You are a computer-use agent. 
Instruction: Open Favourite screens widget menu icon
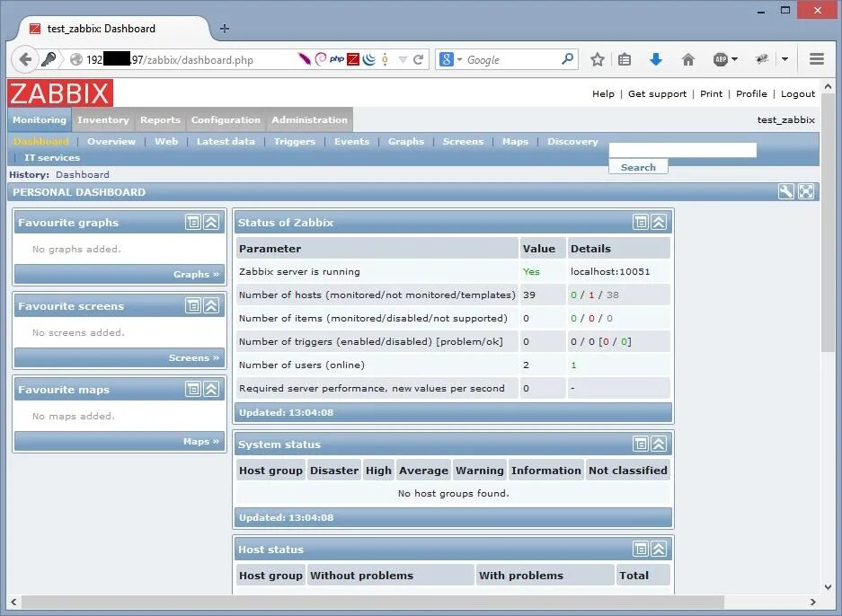(193, 306)
